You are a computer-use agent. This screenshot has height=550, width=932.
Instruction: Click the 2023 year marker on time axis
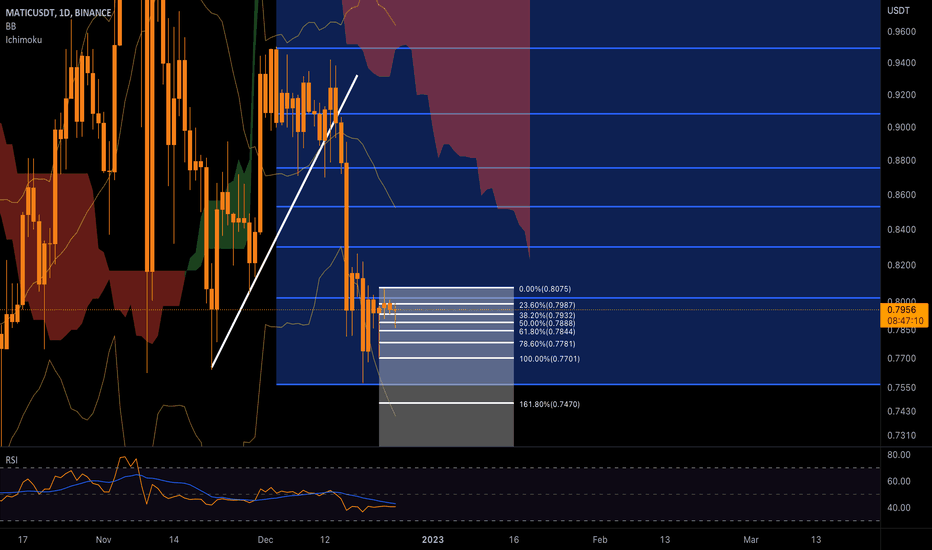[x=433, y=540]
